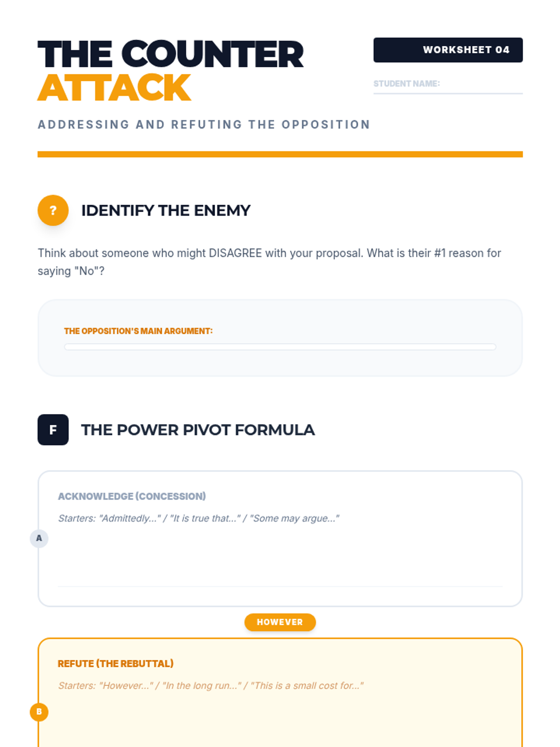This screenshot has width=560, height=747.
Task: Click the gray A step marker
Action: coord(39,538)
